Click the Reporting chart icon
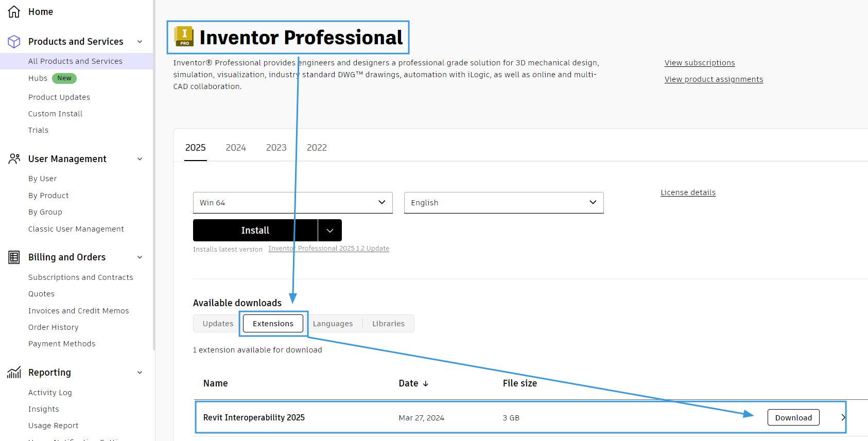868x441 pixels. click(x=14, y=373)
